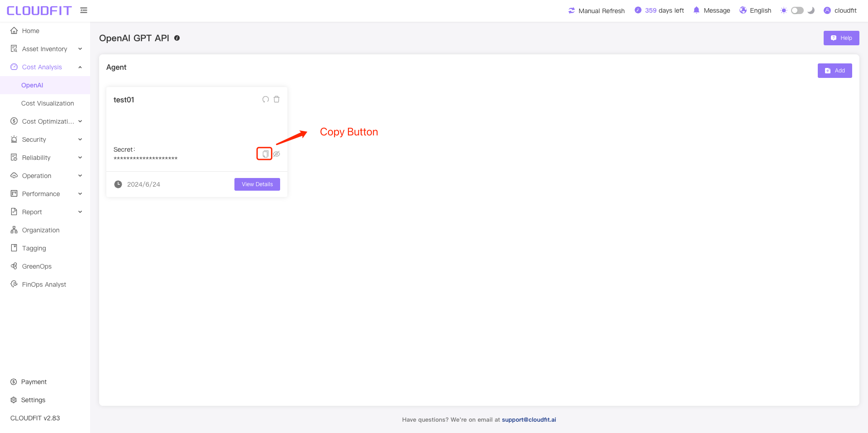
Task: Click the Security siren icon
Action: click(x=14, y=139)
